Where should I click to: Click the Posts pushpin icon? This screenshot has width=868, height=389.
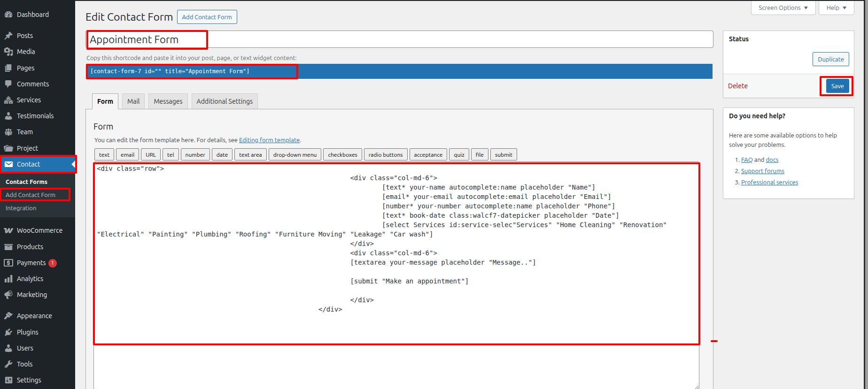click(x=8, y=36)
